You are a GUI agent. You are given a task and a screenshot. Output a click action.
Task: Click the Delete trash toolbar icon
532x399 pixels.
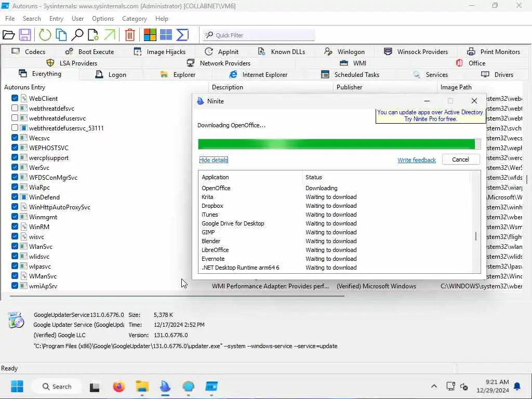[130, 35]
